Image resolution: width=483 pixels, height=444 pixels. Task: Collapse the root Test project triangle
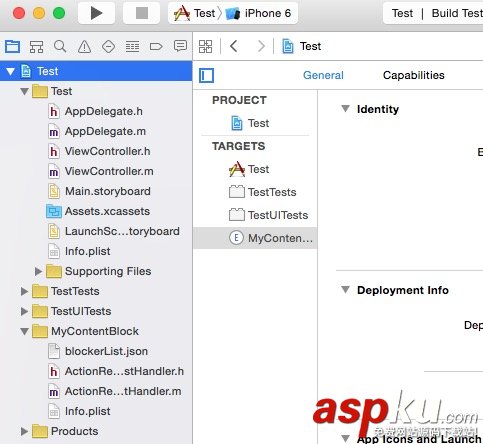point(10,71)
